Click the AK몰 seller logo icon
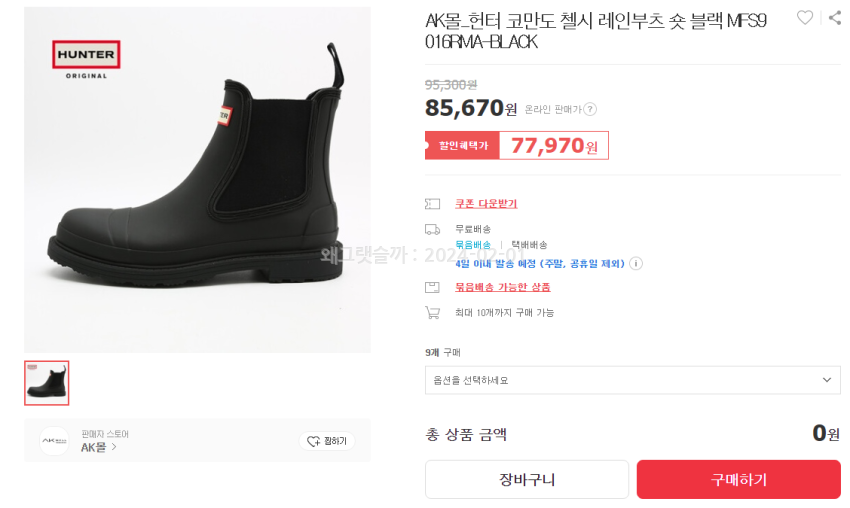850x508 pixels. 54,441
